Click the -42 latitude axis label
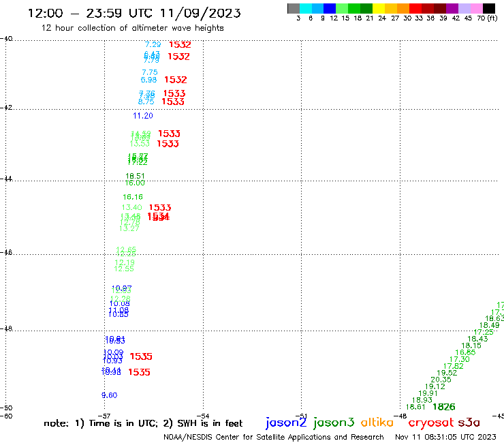This screenshot has height=443, width=504. coord(6,107)
